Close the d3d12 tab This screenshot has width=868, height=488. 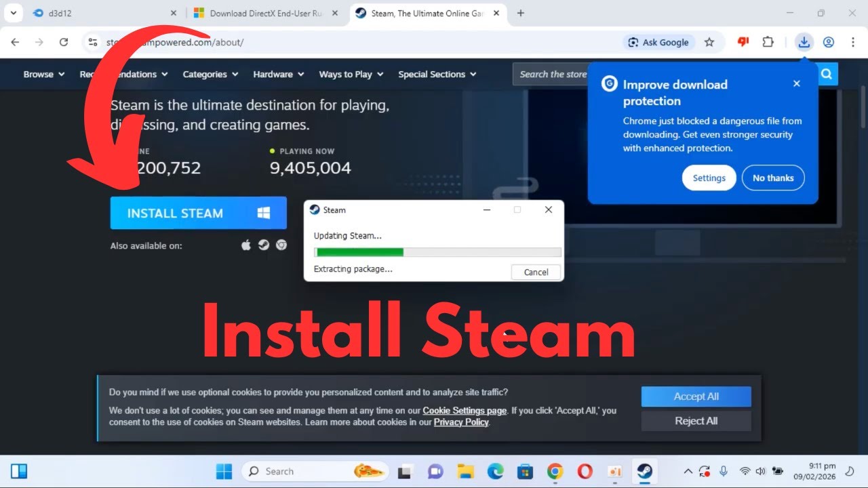point(173,13)
